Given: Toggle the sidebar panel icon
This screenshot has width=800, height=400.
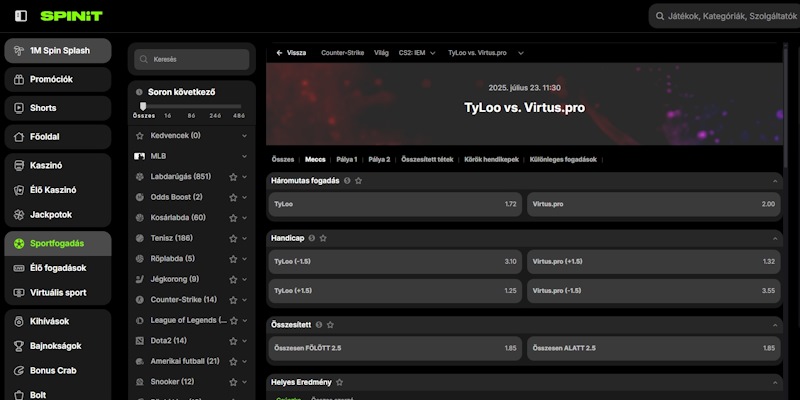Looking at the screenshot, I should coord(21,16).
